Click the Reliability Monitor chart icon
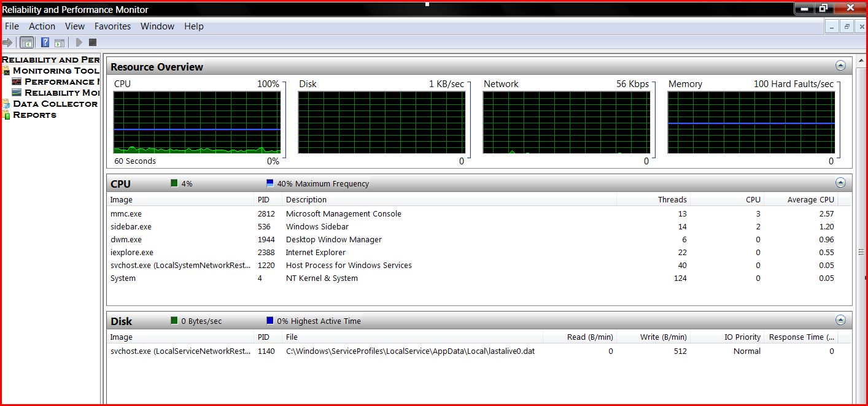 click(x=17, y=93)
